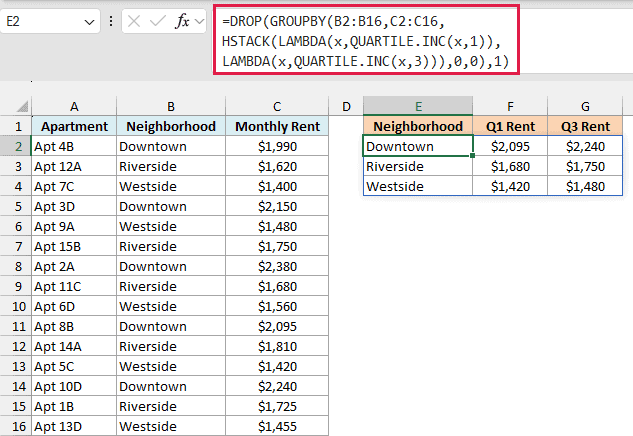
Task: Click inside the formula bar text
Action: [366, 40]
